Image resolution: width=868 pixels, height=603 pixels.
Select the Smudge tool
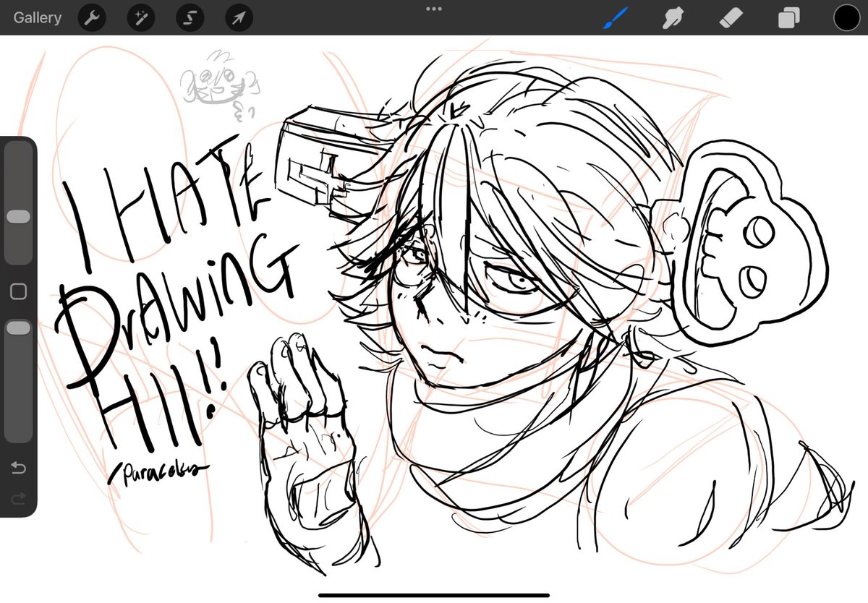click(673, 18)
